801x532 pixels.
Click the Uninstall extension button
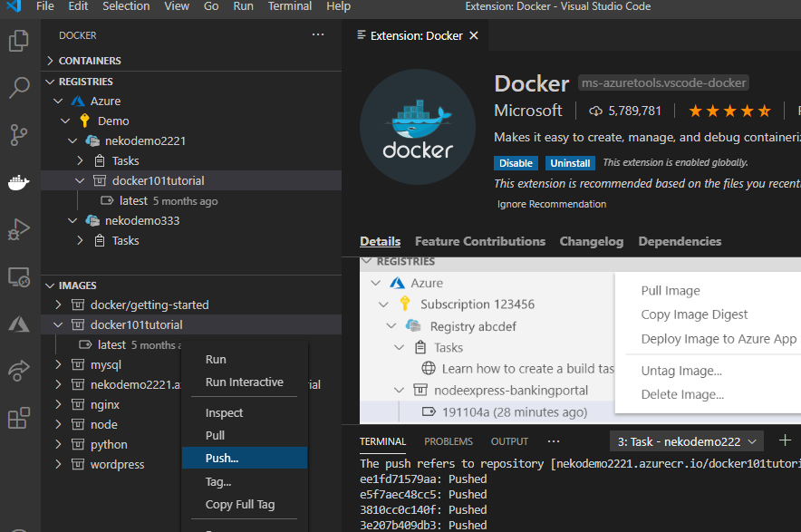570,163
